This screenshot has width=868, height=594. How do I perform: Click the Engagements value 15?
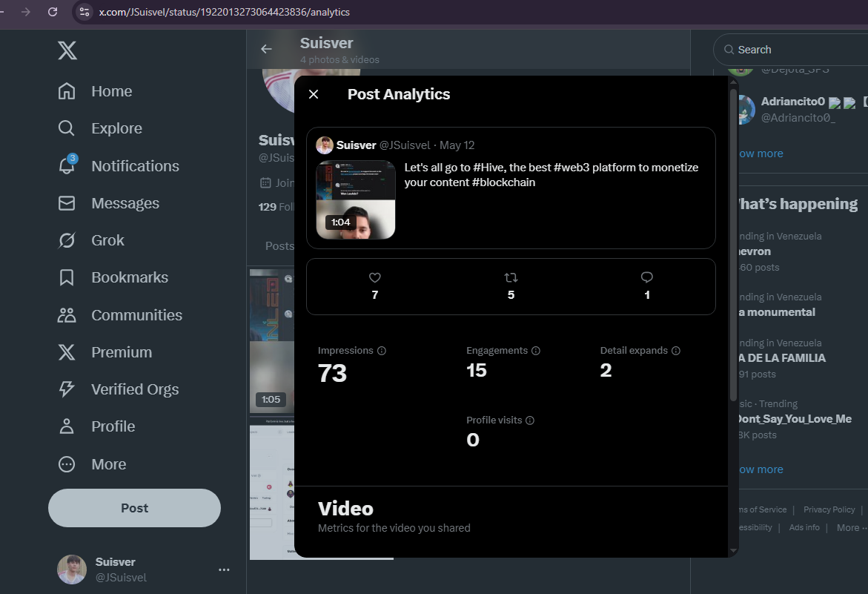(476, 370)
